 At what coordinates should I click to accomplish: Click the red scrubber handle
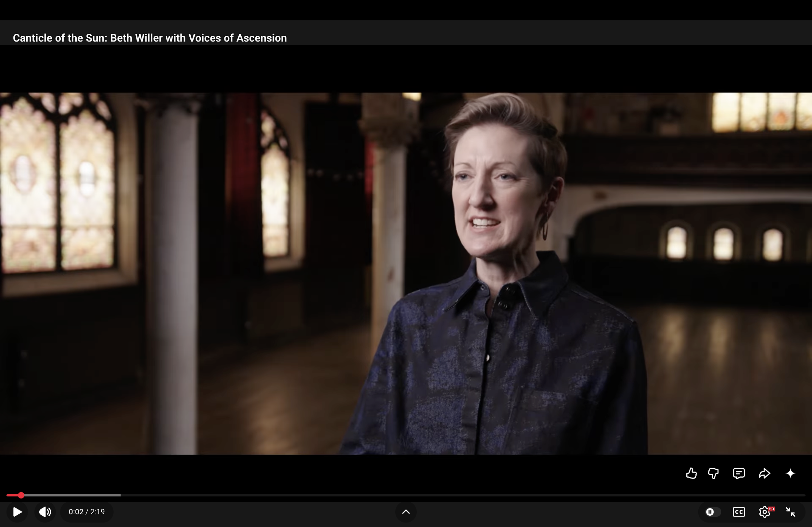click(21, 495)
